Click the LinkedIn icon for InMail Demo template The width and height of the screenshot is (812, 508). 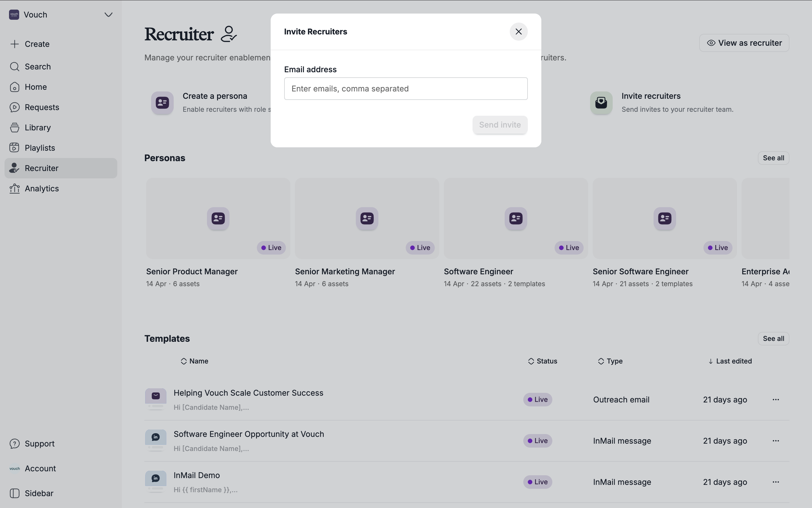pyautogui.click(x=156, y=478)
